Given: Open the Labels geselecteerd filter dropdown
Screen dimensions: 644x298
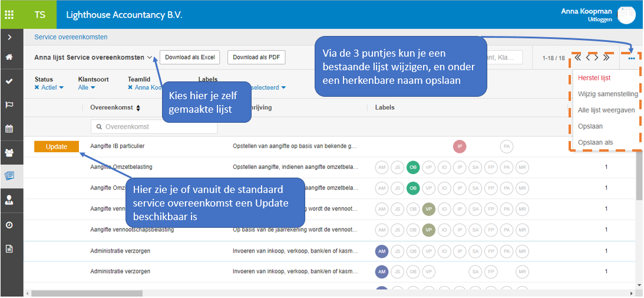Looking at the screenshot, I should pos(269,88).
